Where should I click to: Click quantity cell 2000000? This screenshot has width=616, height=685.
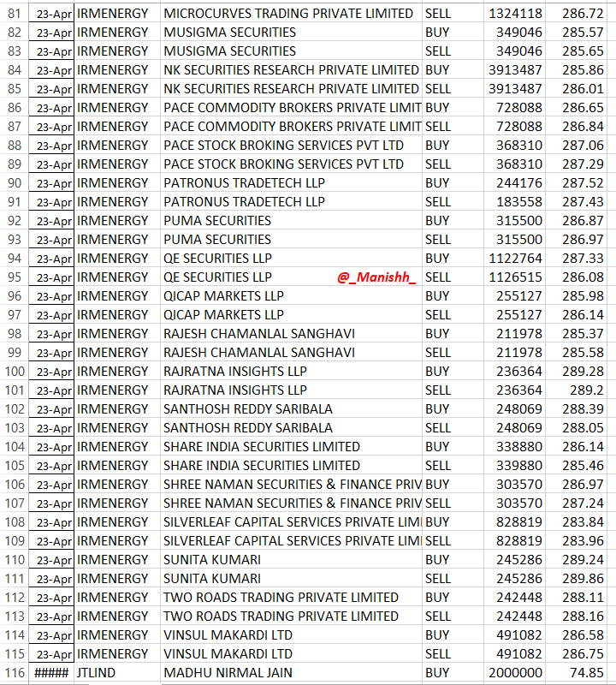[x=514, y=672]
